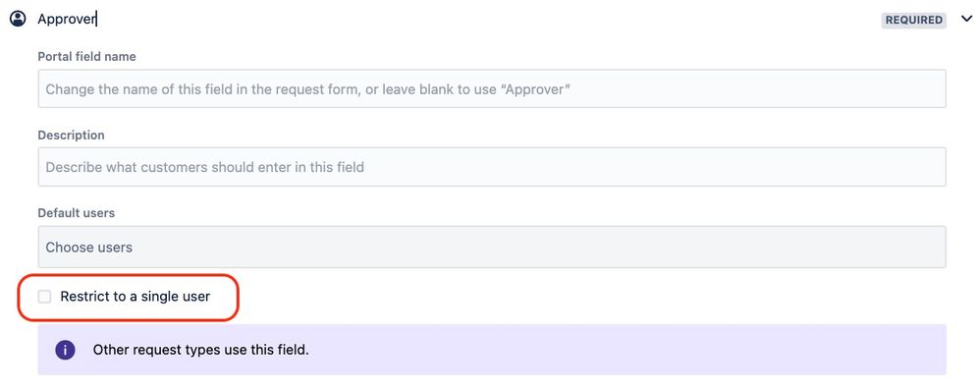Click the user avatar icon beside Approver

click(x=18, y=19)
